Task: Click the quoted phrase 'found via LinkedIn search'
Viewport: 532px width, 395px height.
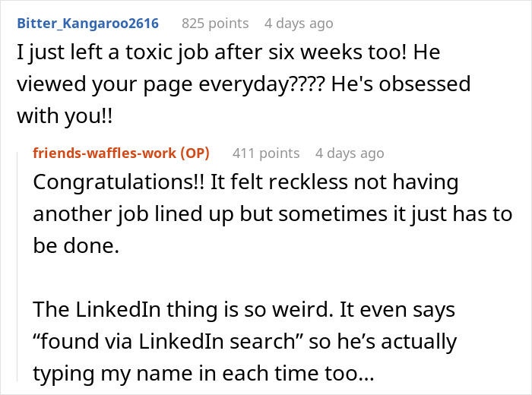Action: click(168, 341)
